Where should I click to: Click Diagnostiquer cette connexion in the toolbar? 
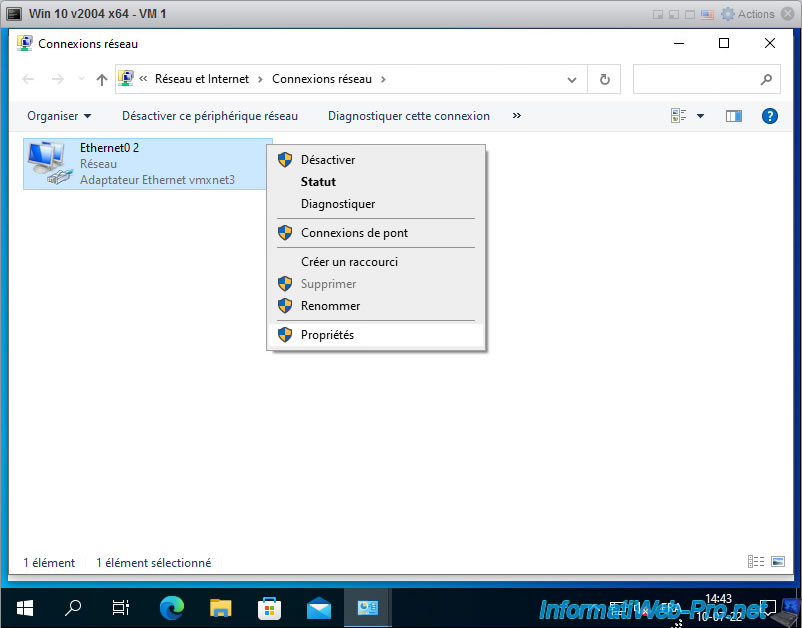408,115
